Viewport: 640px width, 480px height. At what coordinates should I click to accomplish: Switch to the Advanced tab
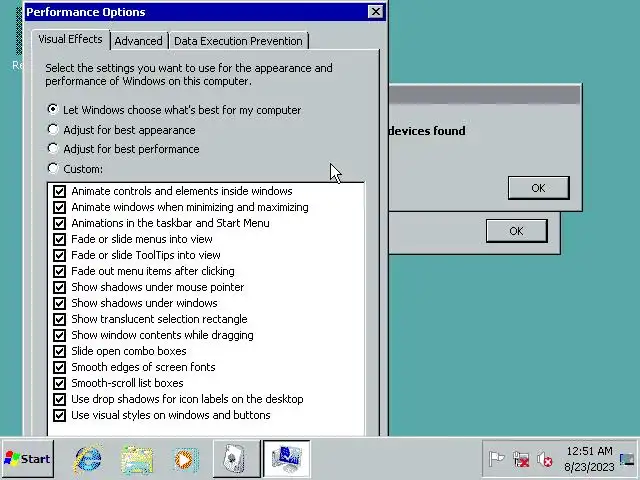138,41
